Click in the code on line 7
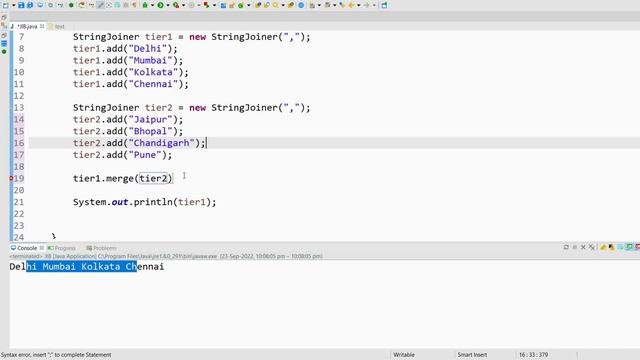The image size is (640, 360). coord(191,37)
